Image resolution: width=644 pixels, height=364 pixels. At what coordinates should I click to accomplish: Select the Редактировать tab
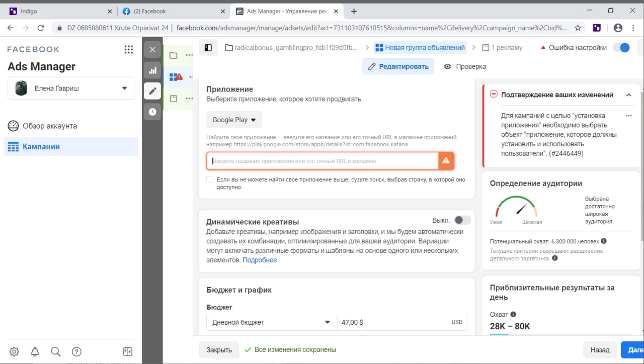click(x=398, y=66)
